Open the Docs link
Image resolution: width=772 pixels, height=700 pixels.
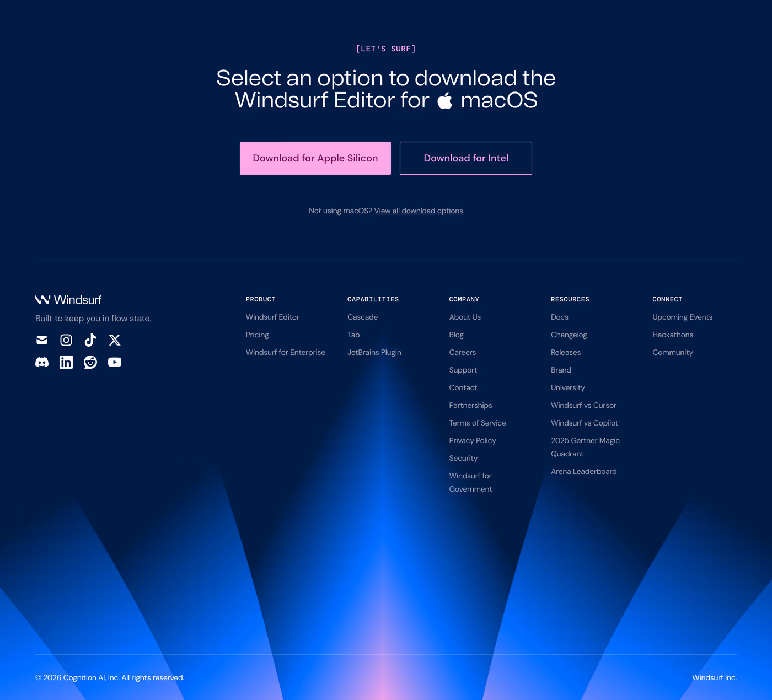click(560, 317)
